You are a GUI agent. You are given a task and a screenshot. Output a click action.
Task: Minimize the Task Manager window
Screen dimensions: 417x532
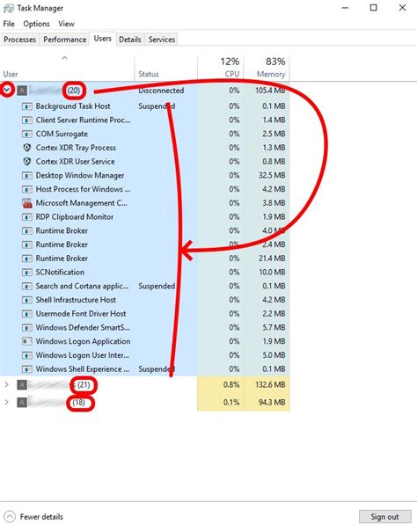(346, 8)
